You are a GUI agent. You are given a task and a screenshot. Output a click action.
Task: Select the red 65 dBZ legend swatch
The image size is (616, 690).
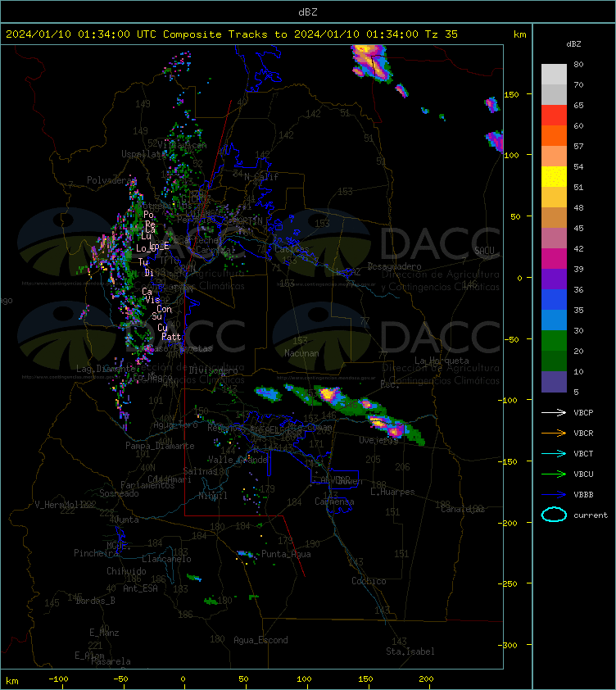tap(554, 115)
